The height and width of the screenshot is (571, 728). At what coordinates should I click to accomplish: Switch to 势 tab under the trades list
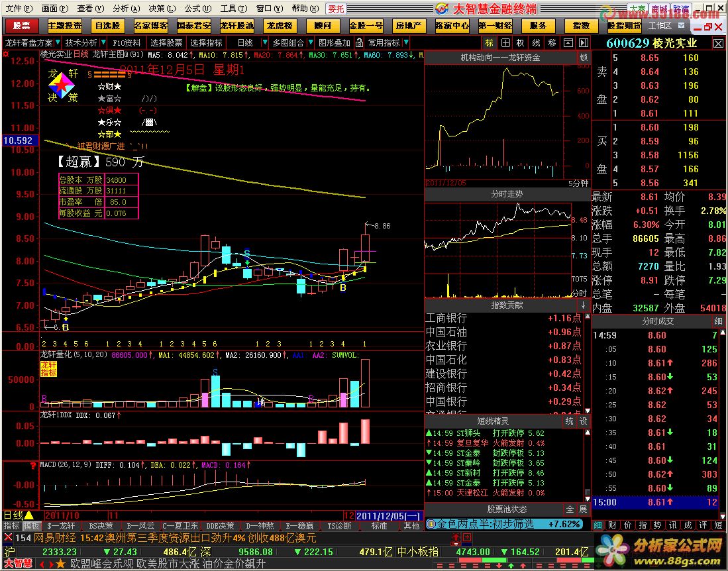click(x=657, y=525)
